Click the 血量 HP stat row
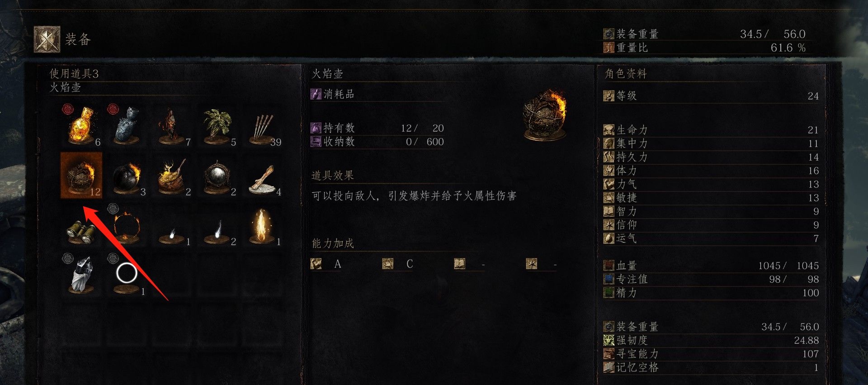868x385 pixels. [711, 266]
